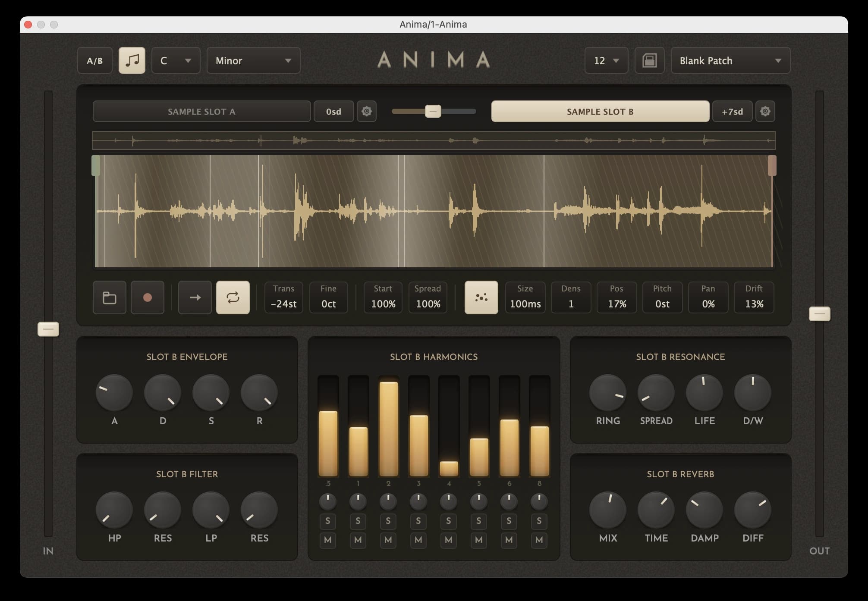Click the A/B slot crossfade slider handle
Viewport: 868px width, 601px height.
tap(433, 111)
